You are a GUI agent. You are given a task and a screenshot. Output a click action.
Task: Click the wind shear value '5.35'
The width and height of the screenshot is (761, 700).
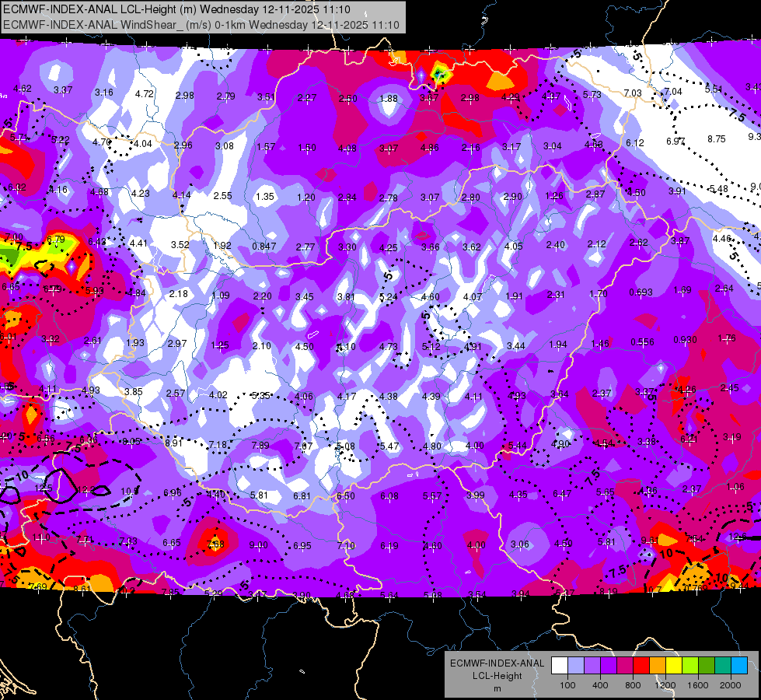point(260,395)
